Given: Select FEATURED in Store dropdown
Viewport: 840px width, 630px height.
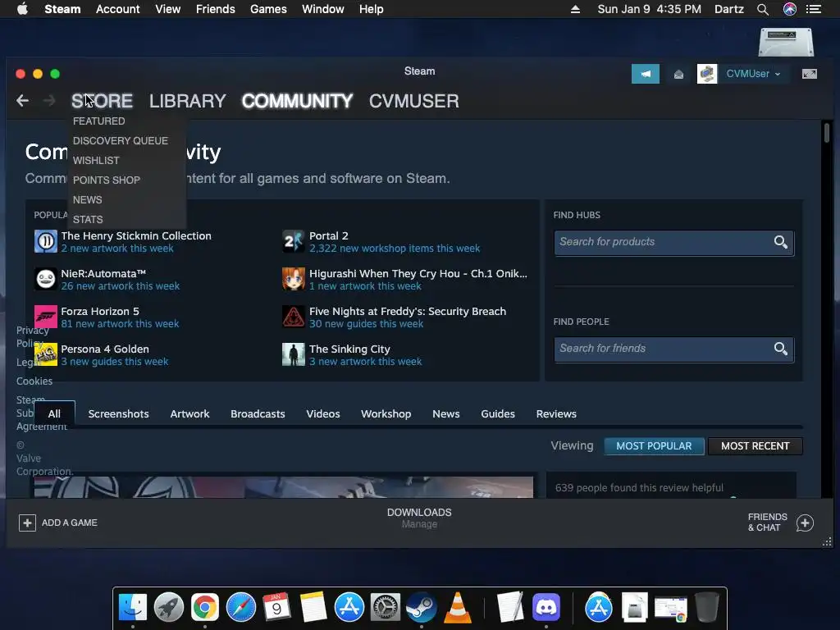Looking at the screenshot, I should point(98,121).
